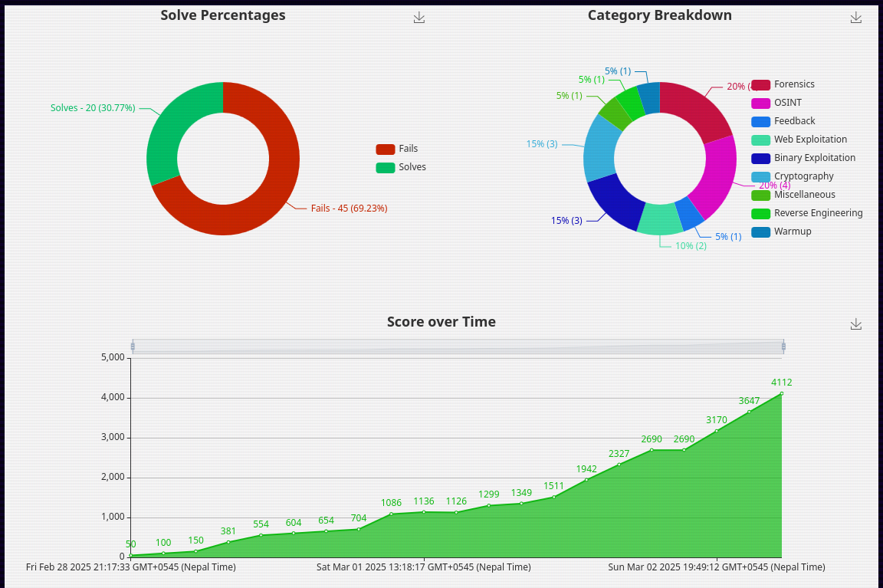Toggle Web Exploitation legend entry
Screen dimensions: 883x588
click(x=799, y=140)
